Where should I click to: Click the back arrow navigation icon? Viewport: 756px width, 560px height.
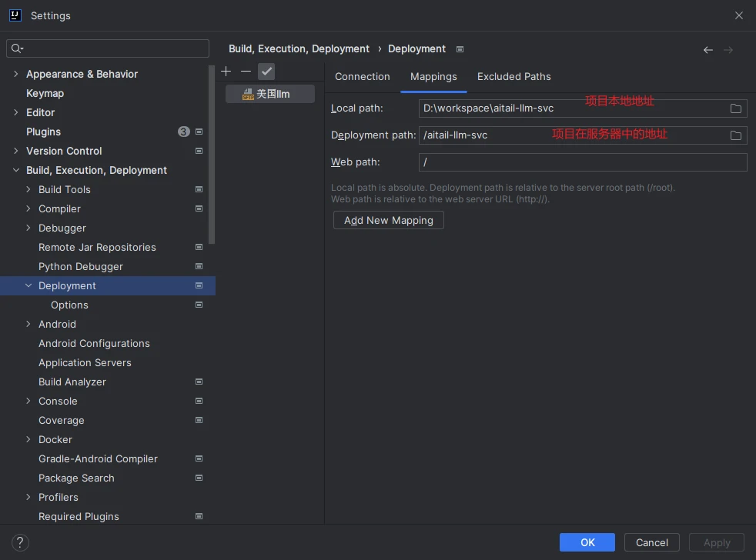click(x=707, y=50)
